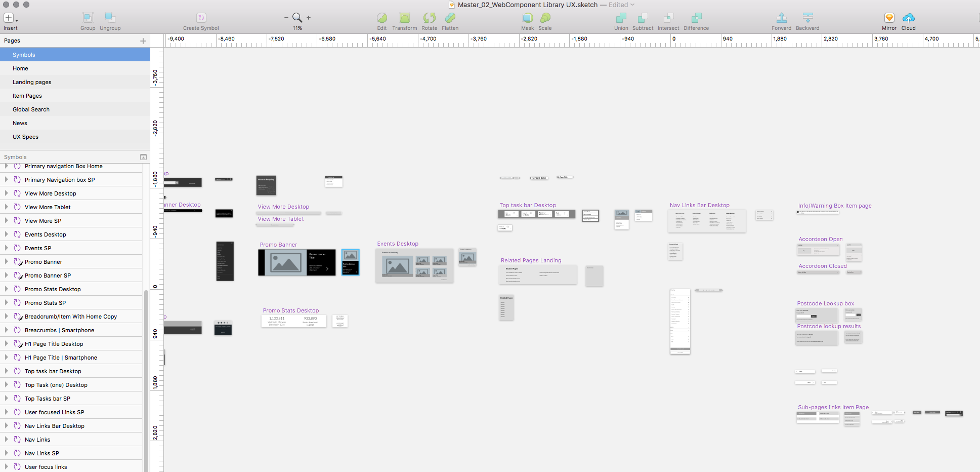Click the Mask tool icon
This screenshot has height=472, width=980.
528,18
